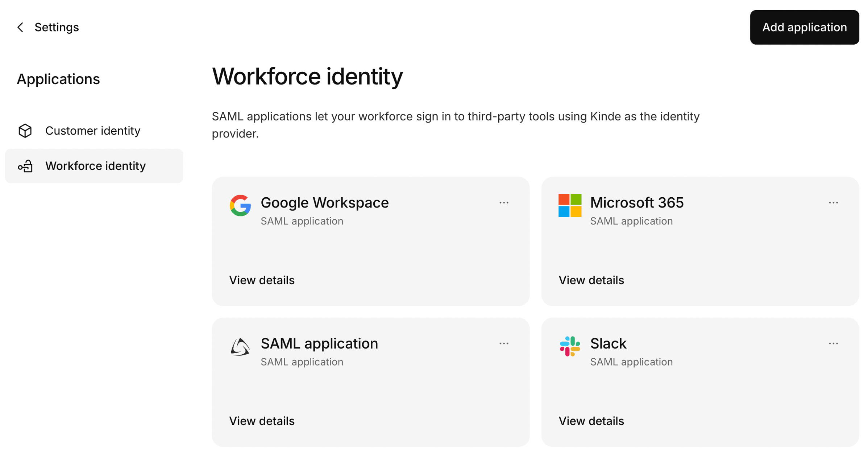Screen dimensions: 868x457
Task: Click SAML application subtitle under Slack
Action: point(631,362)
